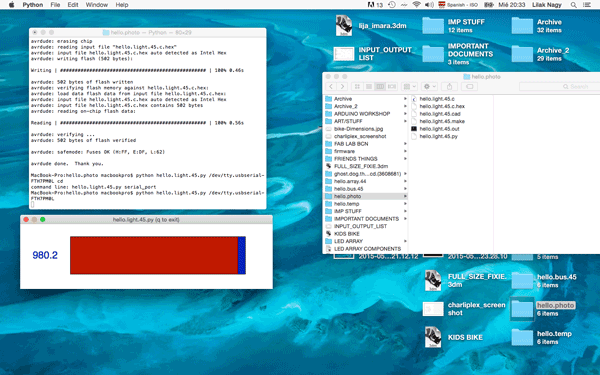Open the Apple menu
This screenshot has width=600, height=375.
coord(11,5)
